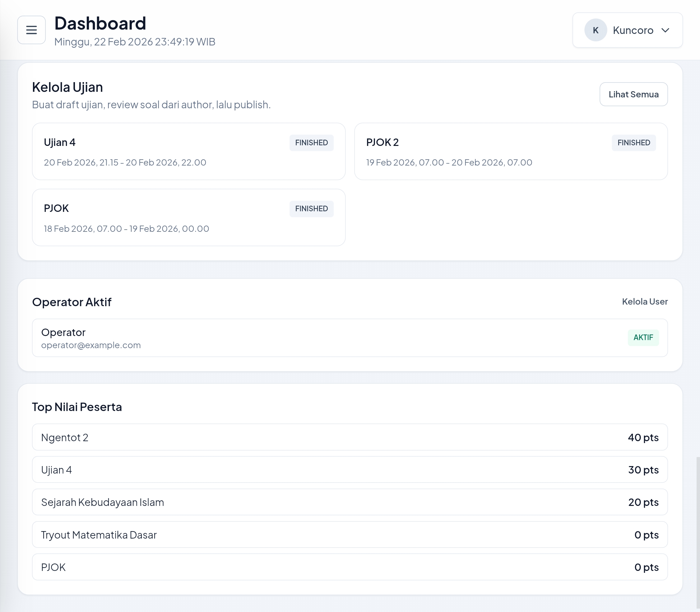The image size is (700, 612).
Task: Select Ujian 4 in Top Nilai list
Action: (x=350, y=470)
